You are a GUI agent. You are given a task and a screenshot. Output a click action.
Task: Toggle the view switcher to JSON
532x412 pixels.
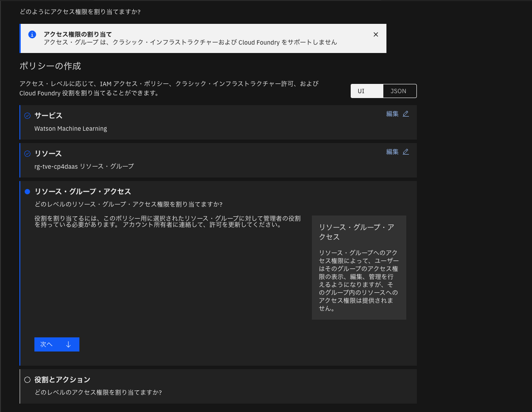click(x=399, y=91)
